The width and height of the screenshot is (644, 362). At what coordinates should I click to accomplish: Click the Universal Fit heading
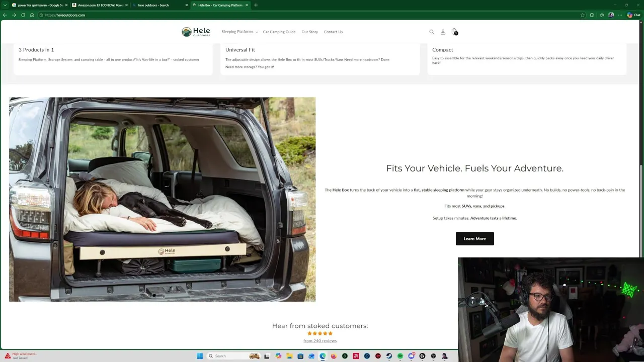click(x=240, y=50)
